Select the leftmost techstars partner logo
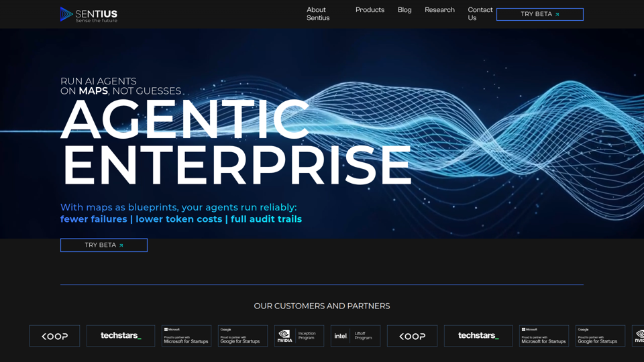Image resolution: width=644 pixels, height=362 pixels. click(x=121, y=336)
